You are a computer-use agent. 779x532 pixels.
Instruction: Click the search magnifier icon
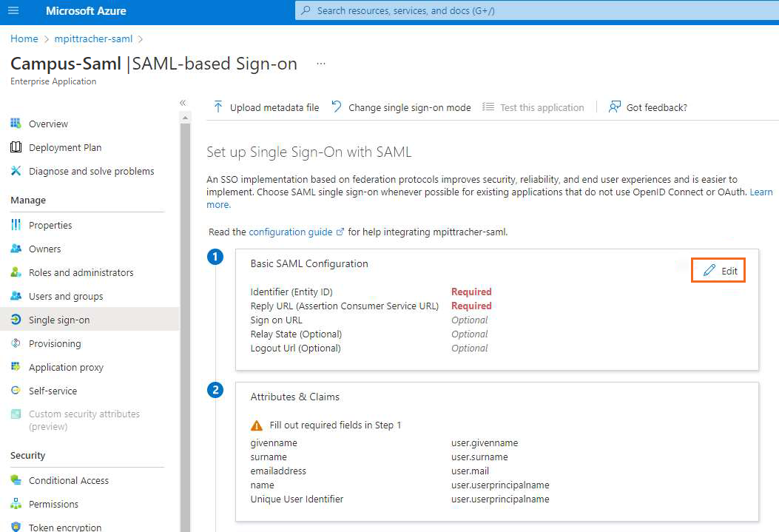pyautogui.click(x=306, y=10)
